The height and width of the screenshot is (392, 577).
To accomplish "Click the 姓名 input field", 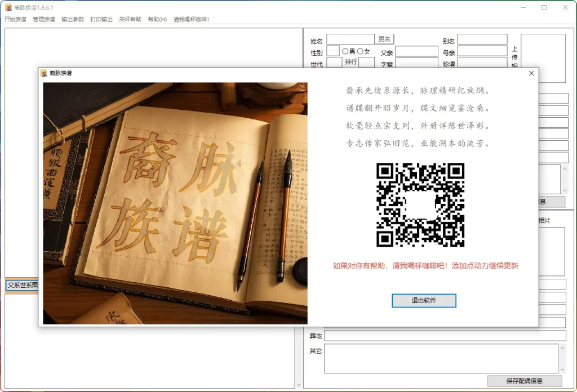I will 350,39.
